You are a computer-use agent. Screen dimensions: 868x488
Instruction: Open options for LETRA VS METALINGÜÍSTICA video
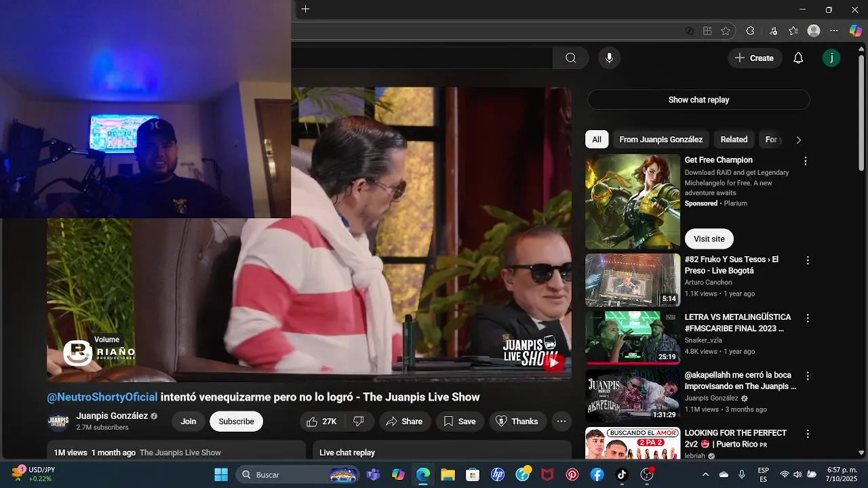point(807,318)
